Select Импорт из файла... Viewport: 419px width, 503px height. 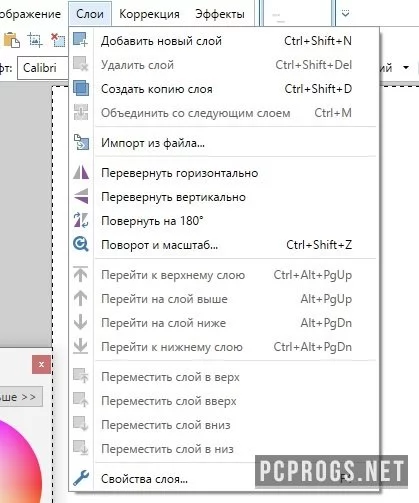224,143
